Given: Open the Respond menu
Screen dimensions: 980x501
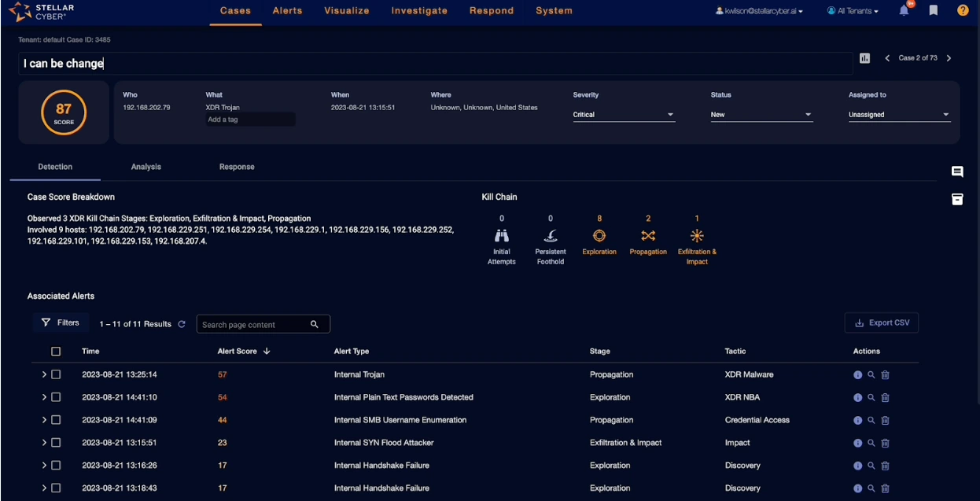Looking at the screenshot, I should pos(492,11).
